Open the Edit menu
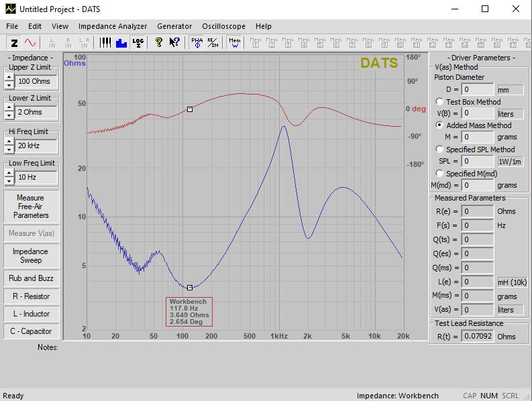 tap(35, 26)
